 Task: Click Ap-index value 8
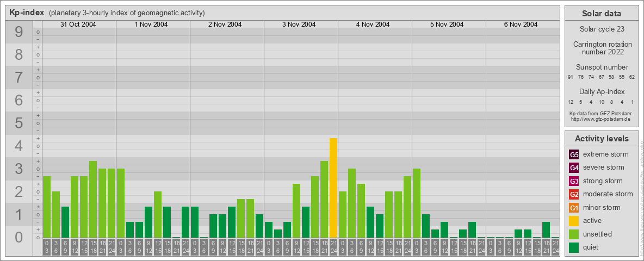(611, 102)
